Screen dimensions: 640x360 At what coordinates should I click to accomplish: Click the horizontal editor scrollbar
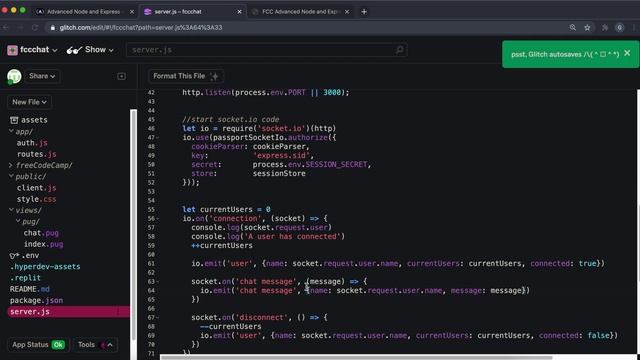click(x=356, y=358)
